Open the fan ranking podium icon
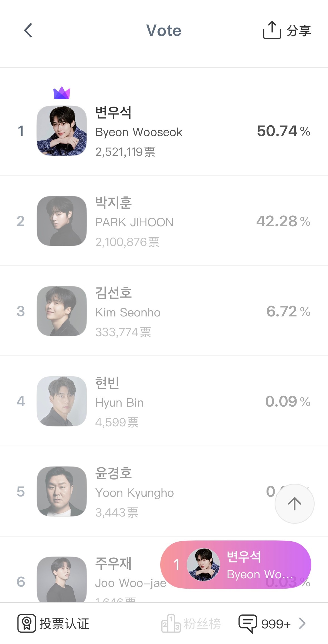 click(x=171, y=623)
